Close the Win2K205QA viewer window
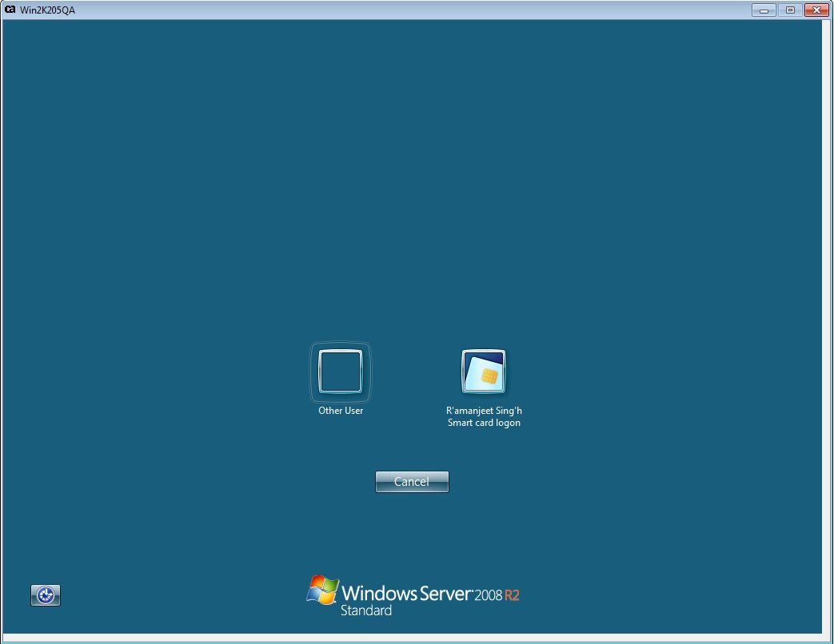Image resolution: width=834 pixels, height=644 pixels. tap(817, 10)
